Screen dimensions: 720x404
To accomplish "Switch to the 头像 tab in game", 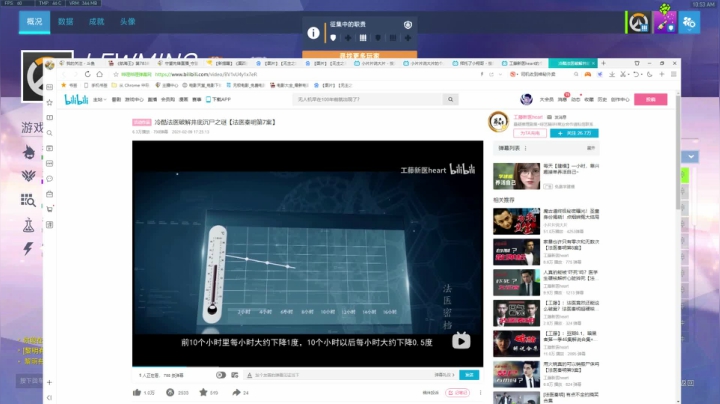I will point(127,22).
